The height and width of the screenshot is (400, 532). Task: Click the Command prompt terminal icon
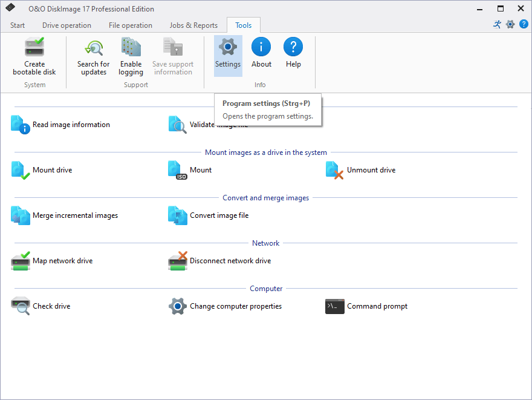[x=334, y=306]
